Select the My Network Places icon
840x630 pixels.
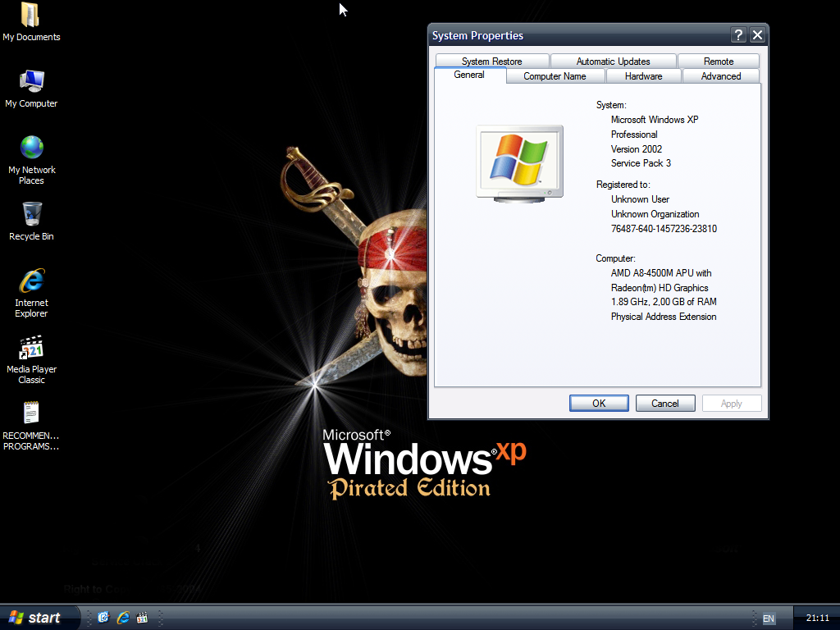(x=32, y=160)
